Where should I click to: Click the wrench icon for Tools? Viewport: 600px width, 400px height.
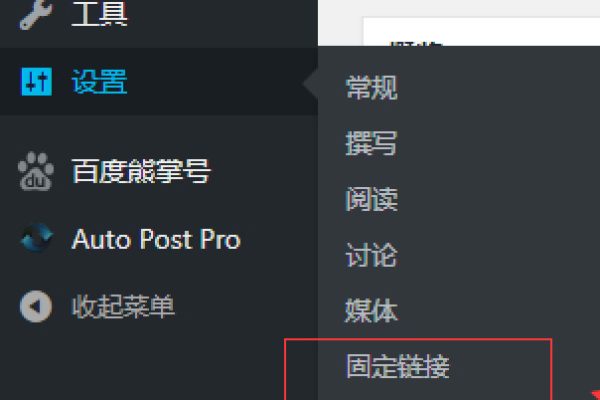(36, 14)
